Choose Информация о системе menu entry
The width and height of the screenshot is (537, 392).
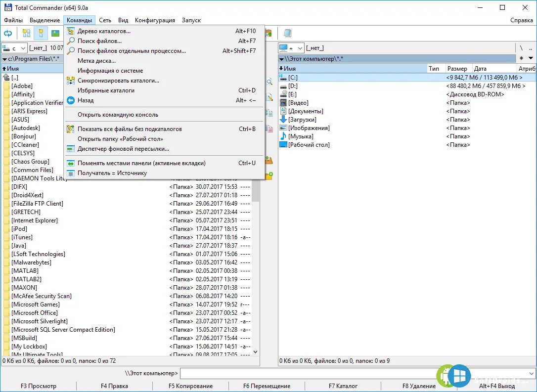coord(164,71)
